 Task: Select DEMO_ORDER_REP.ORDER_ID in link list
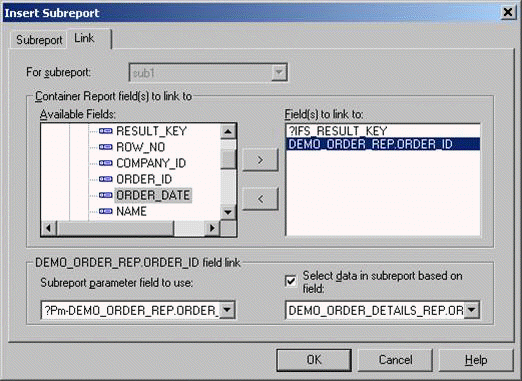coord(383,144)
